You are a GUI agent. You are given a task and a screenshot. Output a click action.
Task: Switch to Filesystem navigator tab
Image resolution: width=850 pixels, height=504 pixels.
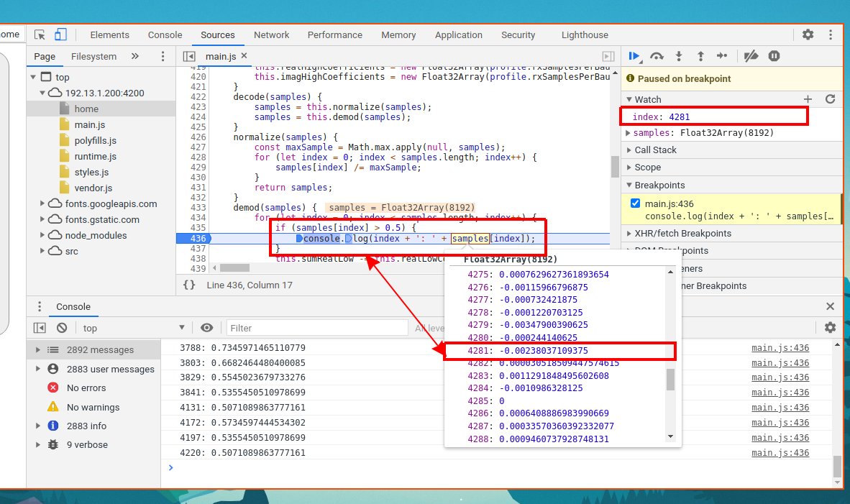[93, 56]
